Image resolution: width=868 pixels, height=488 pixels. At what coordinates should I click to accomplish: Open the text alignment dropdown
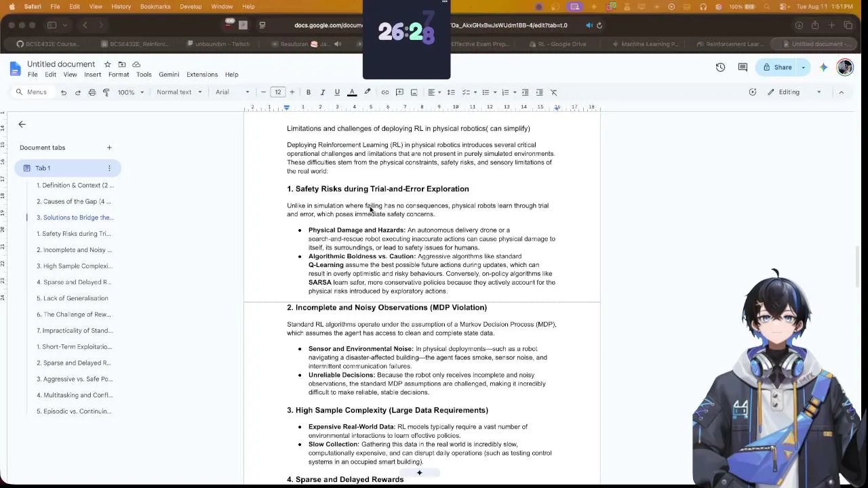(x=433, y=92)
